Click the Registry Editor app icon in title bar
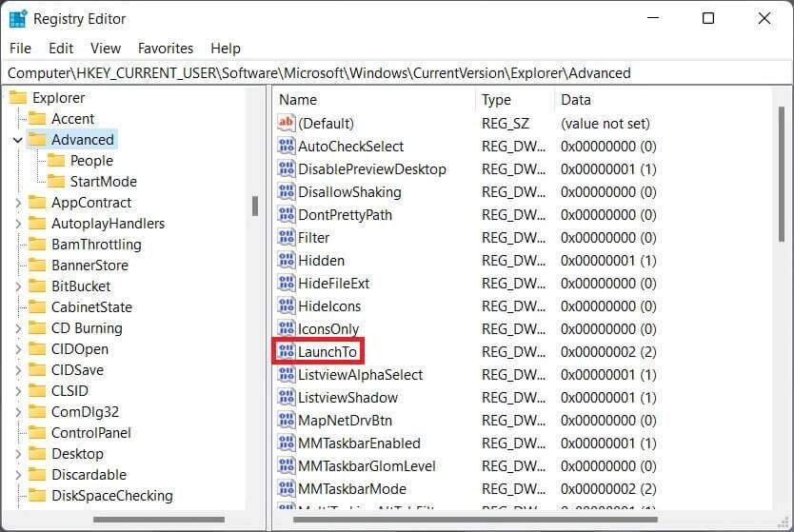This screenshot has width=794, height=532. click(x=18, y=19)
